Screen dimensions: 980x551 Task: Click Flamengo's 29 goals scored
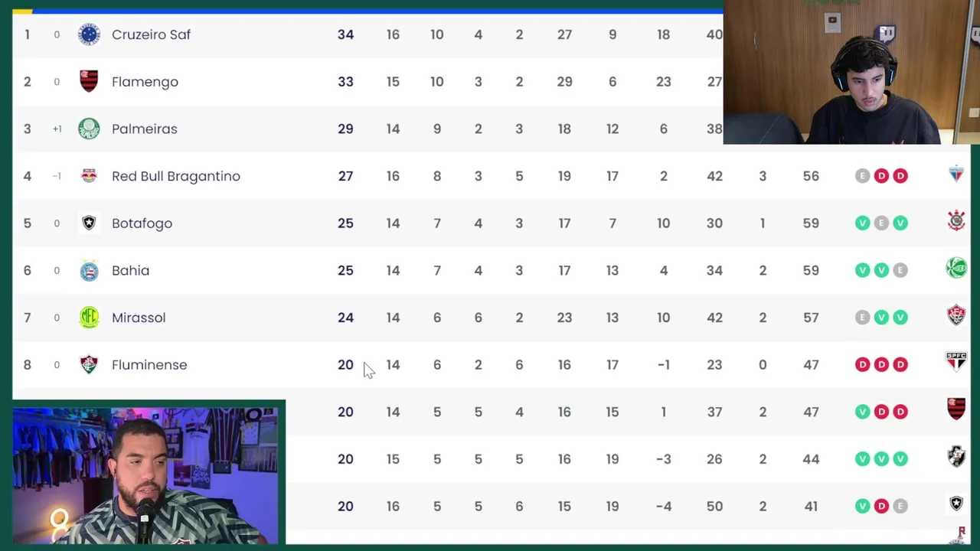pos(564,82)
